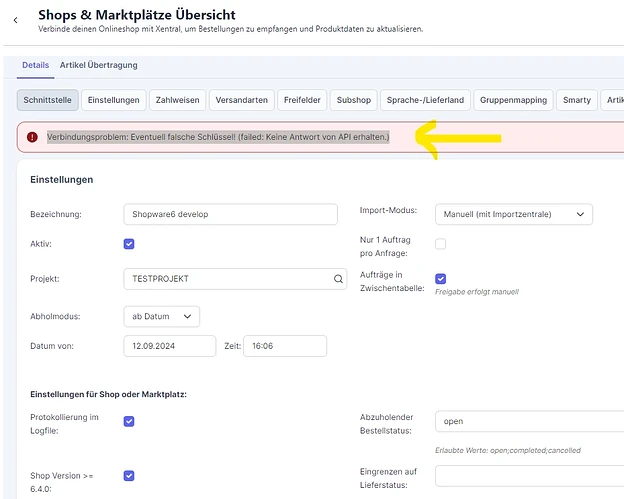The height and width of the screenshot is (499, 624).
Task: Open the Subshop sub-tab
Action: point(354,100)
